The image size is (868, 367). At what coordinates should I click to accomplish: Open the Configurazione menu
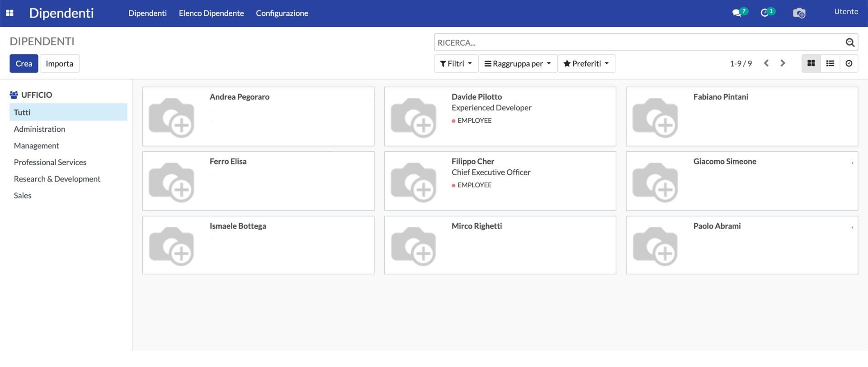(x=282, y=13)
